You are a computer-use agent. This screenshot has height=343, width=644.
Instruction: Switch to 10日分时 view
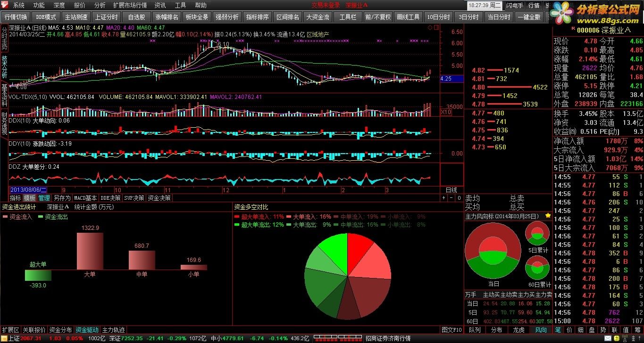439,17
